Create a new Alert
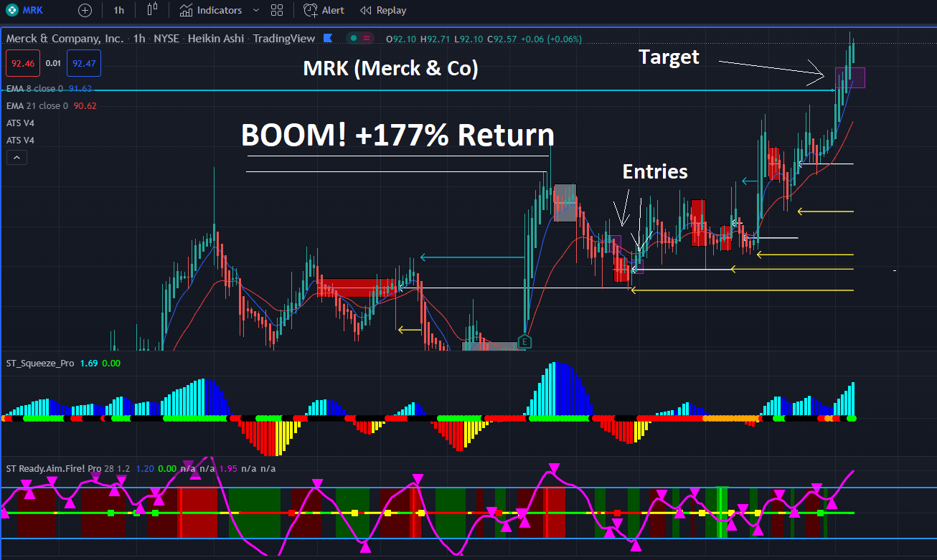This screenshot has width=937, height=560. tap(324, 10)
